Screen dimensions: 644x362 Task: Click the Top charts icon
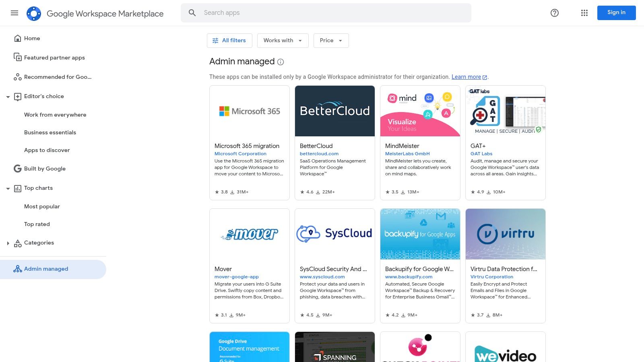click(18, 188)
